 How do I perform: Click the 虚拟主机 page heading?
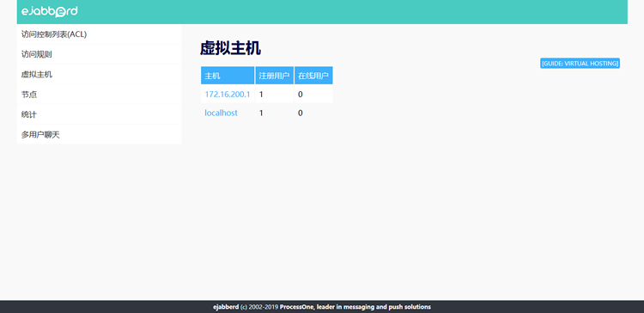pyautogui.click(x=230, y=48)
